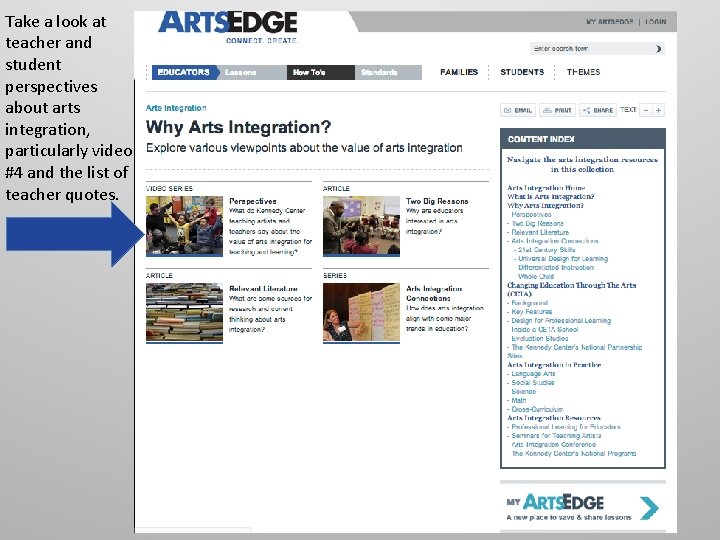Submit search with the arrow icon
The height and width of the screenshot is (540, 720).
658,49
